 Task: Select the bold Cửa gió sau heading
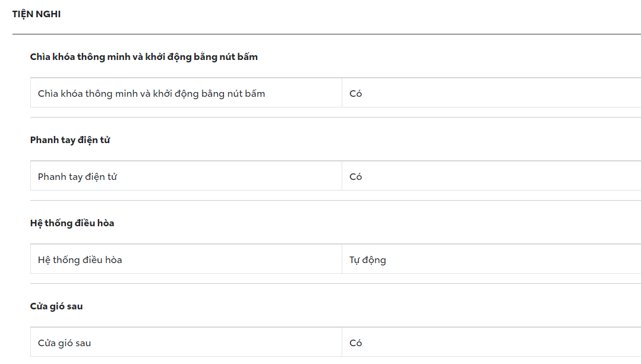point(56,306)
